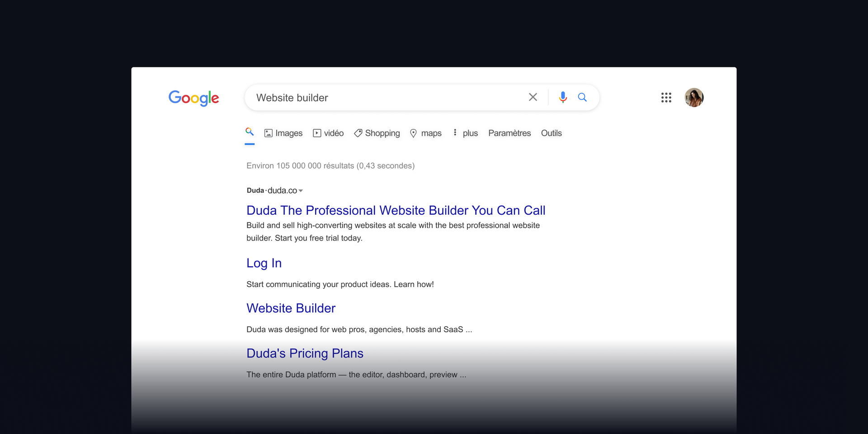This screenshot has height=434, width=868.
Task: Open Paramètres settings
Action: coord(509,133)
